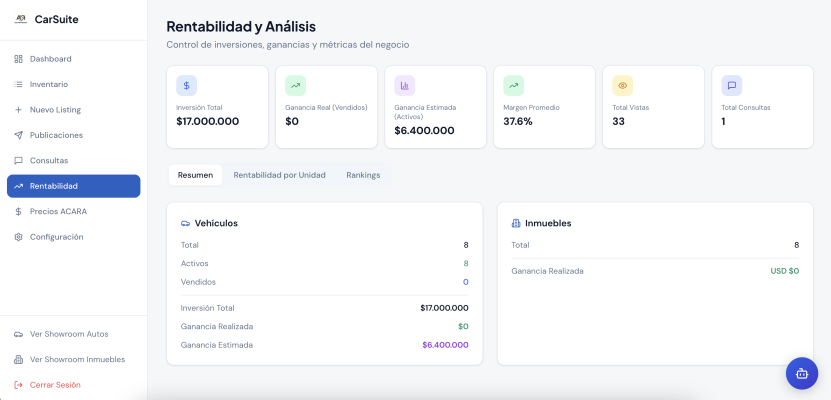Switch to Rentabilidad por Unidad tab

(x=279, y=175)
